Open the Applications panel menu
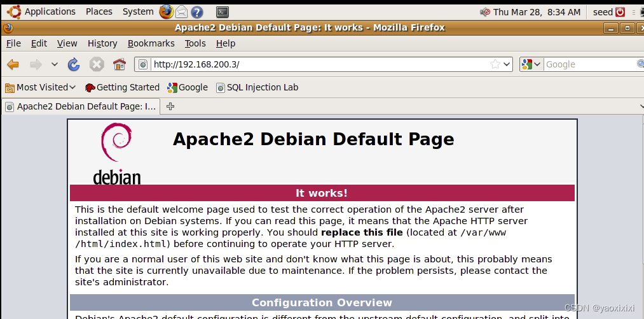 (x=50, y=12)
